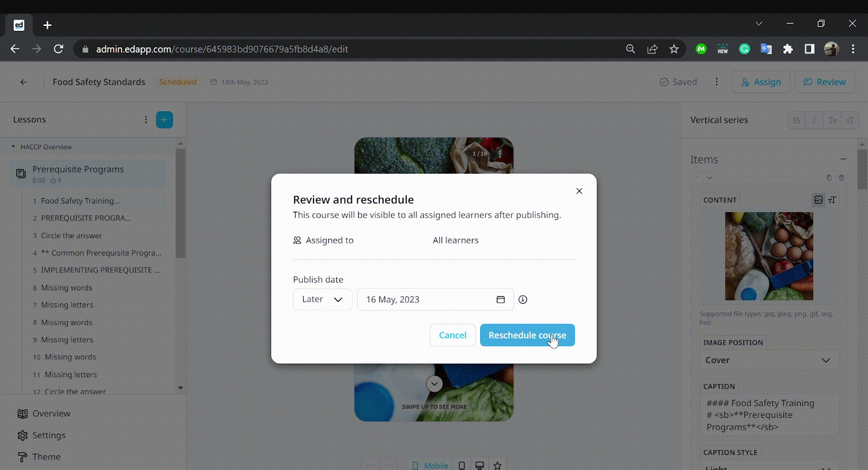Open the calendar picker in date field
The height and width of the screenshot is (470, 868).
500,300
